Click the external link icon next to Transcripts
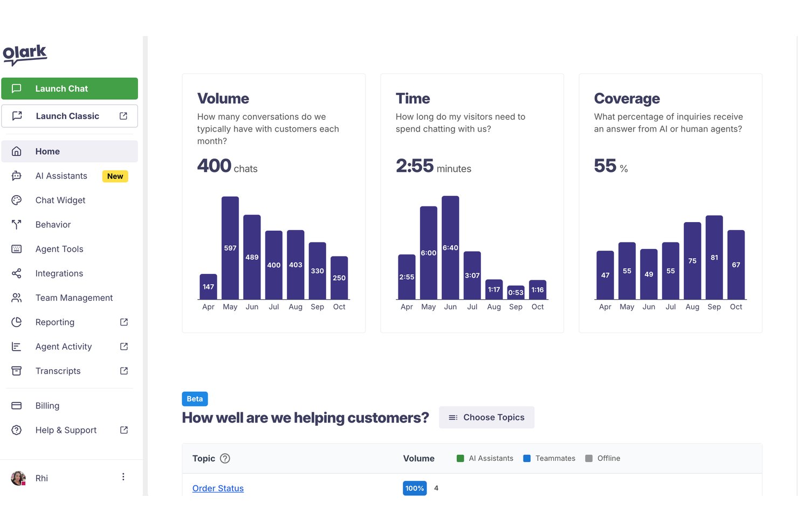Screen dimensions: 798x532 click(124, 371)
